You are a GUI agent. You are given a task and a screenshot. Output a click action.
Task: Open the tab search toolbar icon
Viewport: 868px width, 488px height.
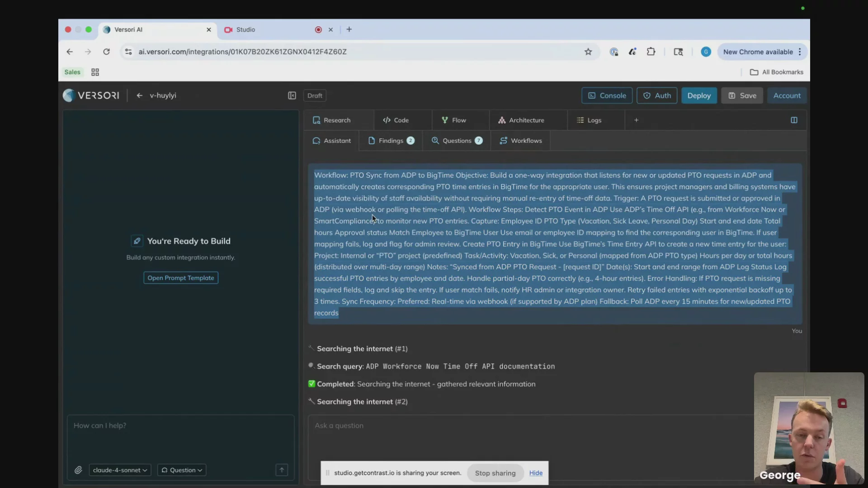(678, 52)
